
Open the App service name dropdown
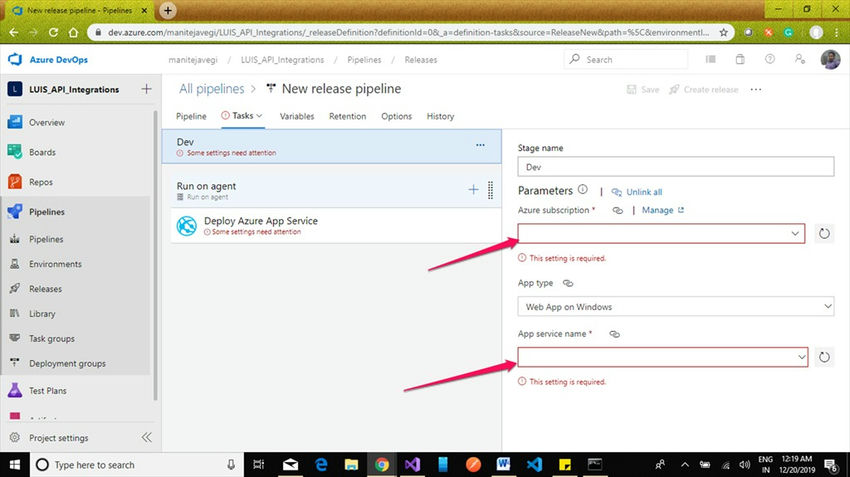662,357
